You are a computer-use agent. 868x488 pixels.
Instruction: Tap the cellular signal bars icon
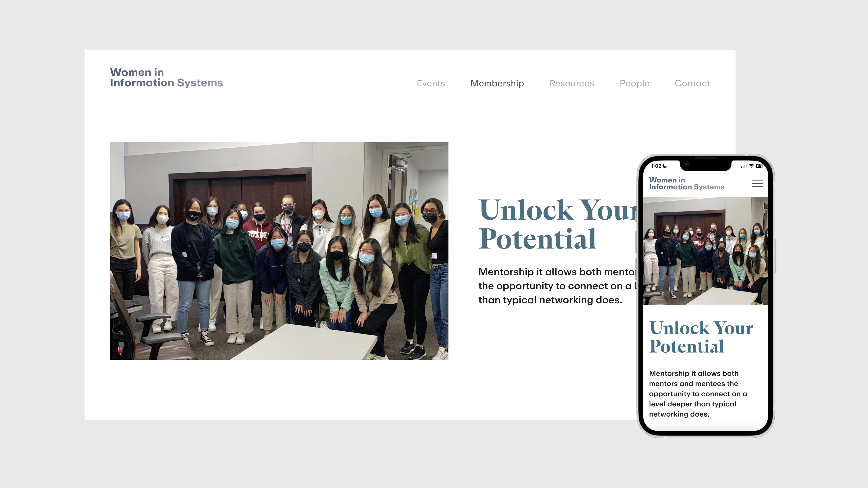[x=744, y=166]
